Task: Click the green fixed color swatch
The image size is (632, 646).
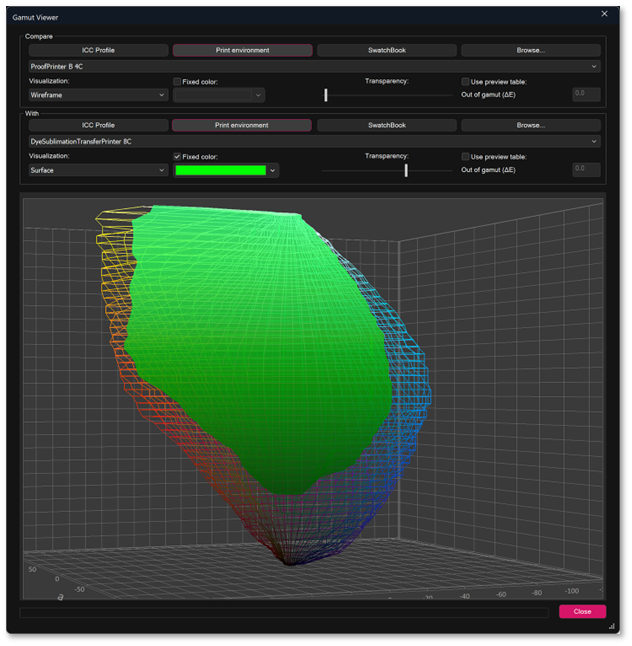Action: [x=220, y=171]
